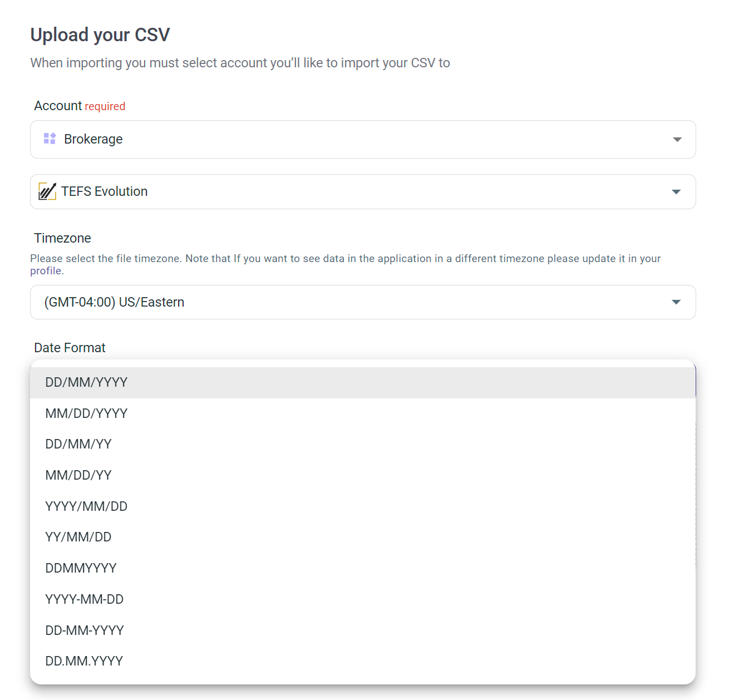Choose YYYY/MM/DD date format option

click(86, 506)
